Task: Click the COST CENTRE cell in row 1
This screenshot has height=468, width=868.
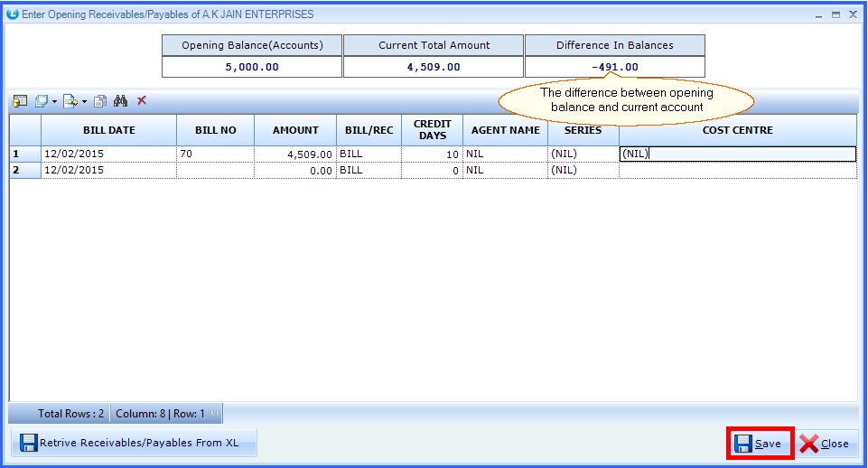Action: pyautogui.click(x=737, y=154)
